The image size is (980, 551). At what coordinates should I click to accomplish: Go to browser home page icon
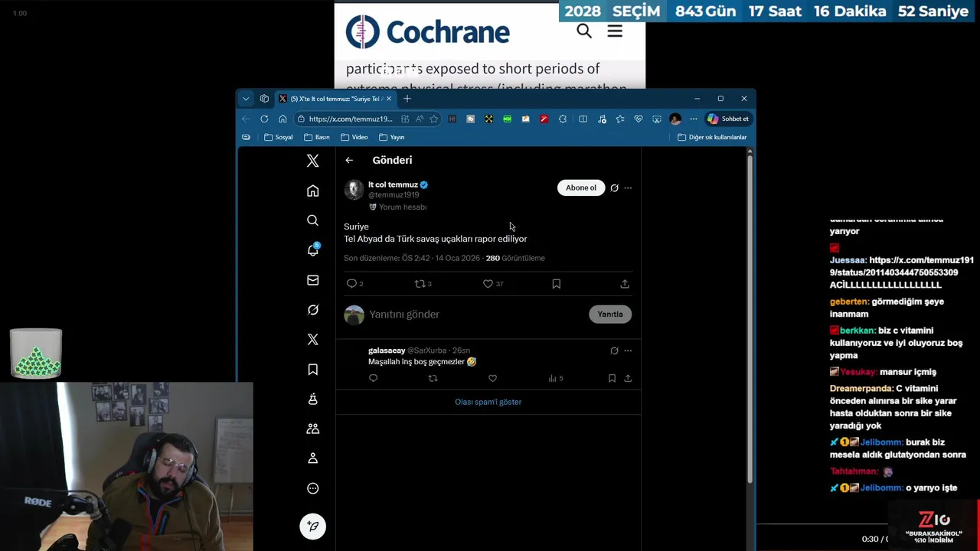[283, 119]
